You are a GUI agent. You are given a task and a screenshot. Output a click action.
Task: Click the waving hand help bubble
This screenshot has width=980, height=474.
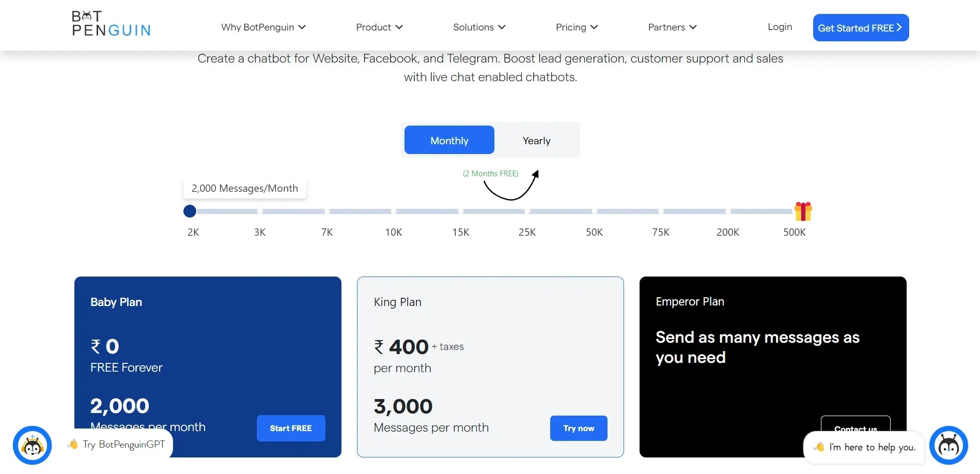tap(864, 447)
